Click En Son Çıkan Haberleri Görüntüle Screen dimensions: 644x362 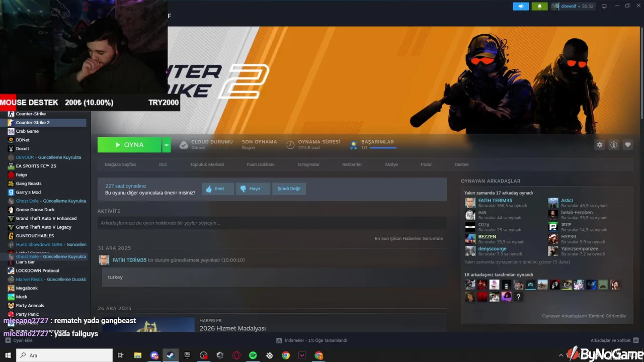409,238
